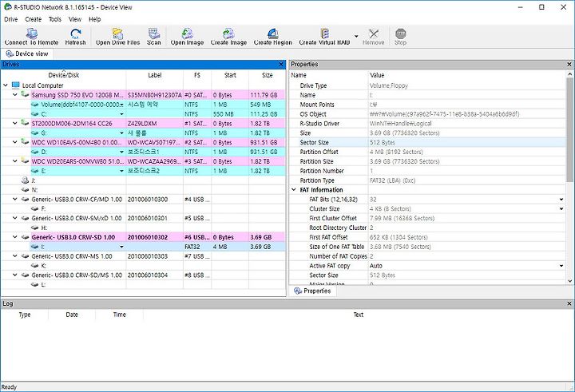Open the G: partition dropdown arrow
Screen dimensions: 575x392
[121, 133]
